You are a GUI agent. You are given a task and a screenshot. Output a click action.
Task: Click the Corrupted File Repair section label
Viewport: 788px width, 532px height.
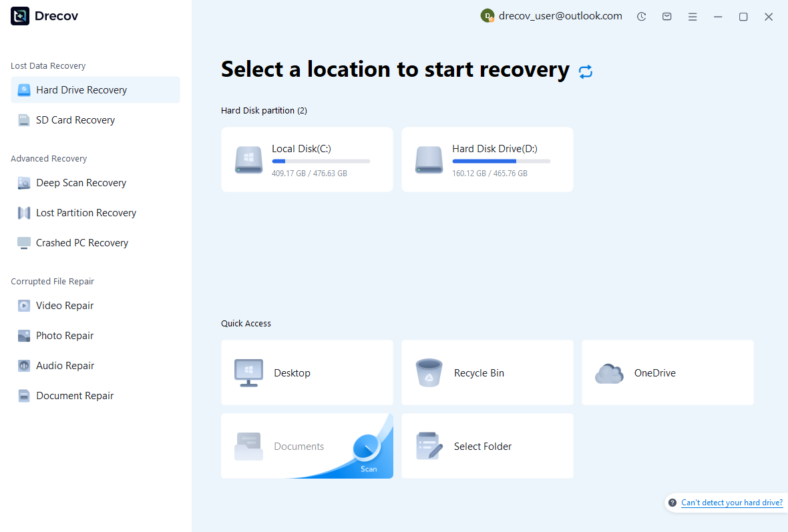pos(52,281)
